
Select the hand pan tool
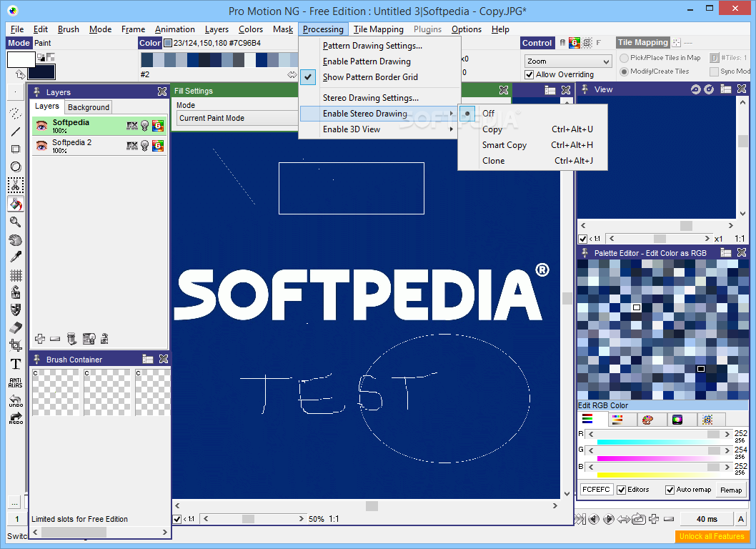pyautogui.click(x=16, y=239)
